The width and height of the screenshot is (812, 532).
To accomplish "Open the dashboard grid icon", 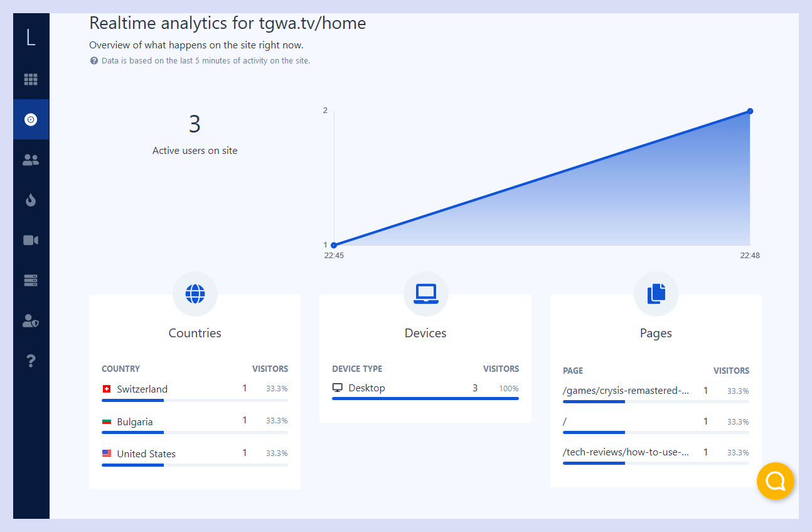I will [31, 79].
